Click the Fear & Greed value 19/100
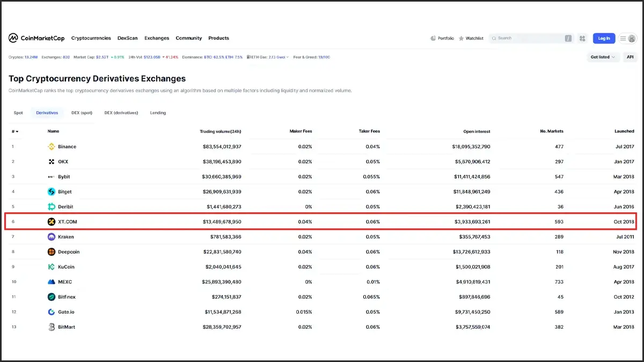This screenshot has width=644, height=362. coord(324,57)
